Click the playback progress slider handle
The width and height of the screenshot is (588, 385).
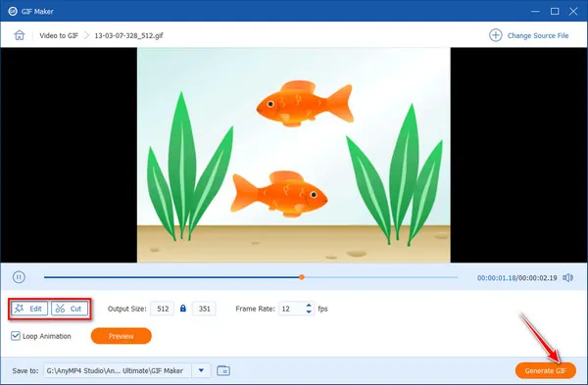(x=302, y=277)
